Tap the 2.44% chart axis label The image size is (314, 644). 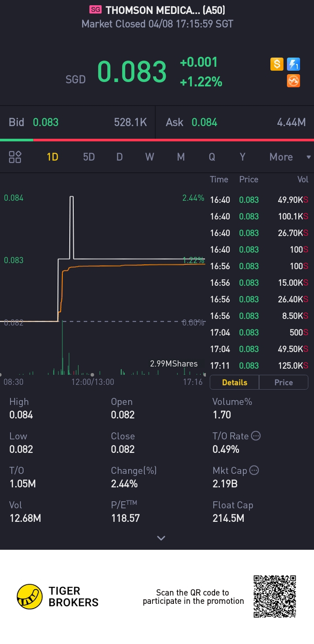(193, 198)
